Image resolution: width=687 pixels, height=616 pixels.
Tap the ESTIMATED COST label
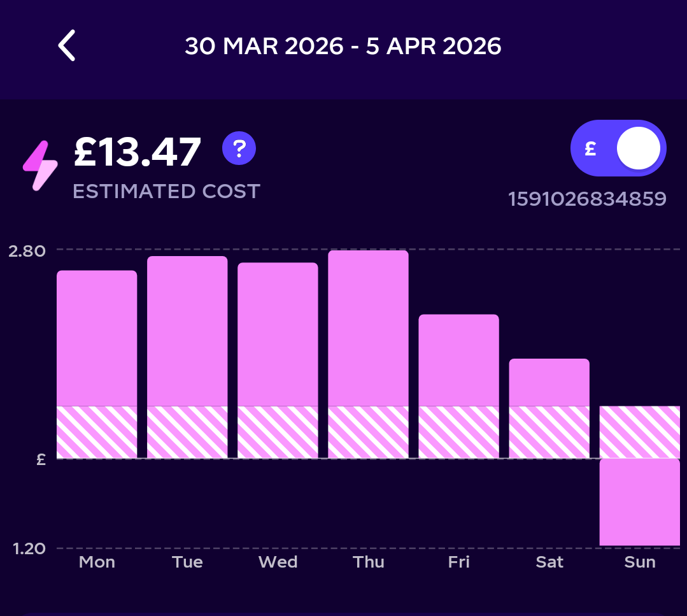click(x=166, y=192)
